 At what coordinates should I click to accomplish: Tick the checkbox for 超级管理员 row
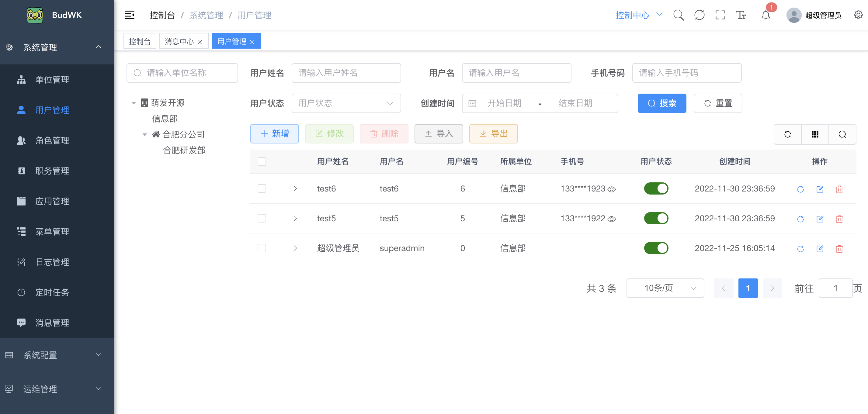pyautogui.click(x=262, y=248)
